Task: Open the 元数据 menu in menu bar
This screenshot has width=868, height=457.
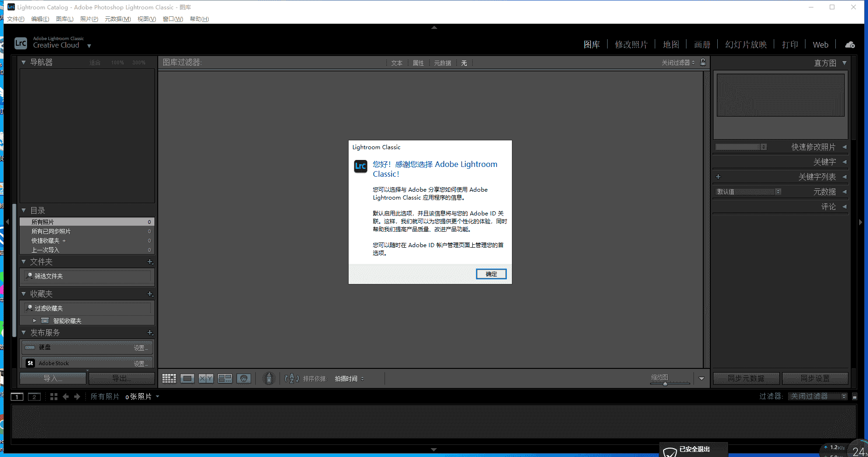Action: coord(118,19)
